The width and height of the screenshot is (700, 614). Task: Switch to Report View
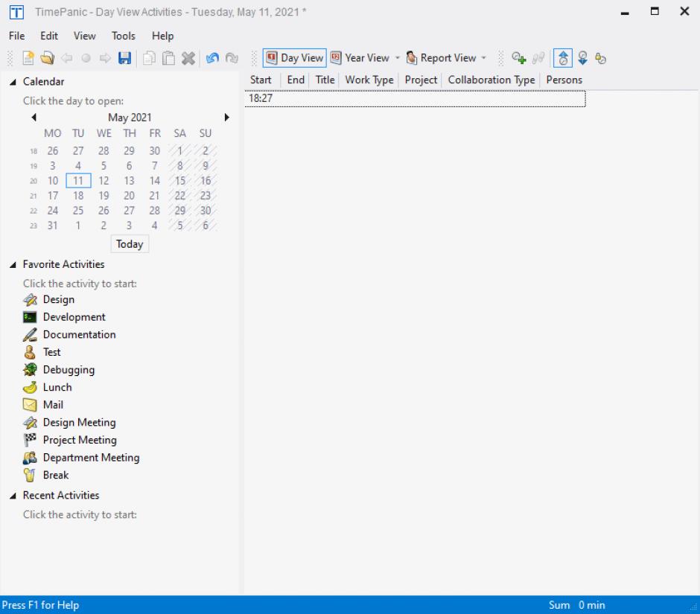coord(441,58)
